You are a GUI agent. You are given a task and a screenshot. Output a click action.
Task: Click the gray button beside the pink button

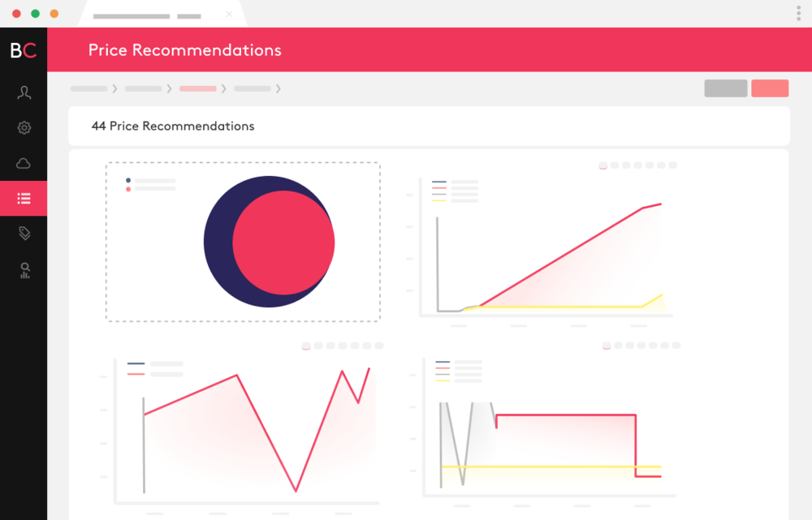point(725,88)
